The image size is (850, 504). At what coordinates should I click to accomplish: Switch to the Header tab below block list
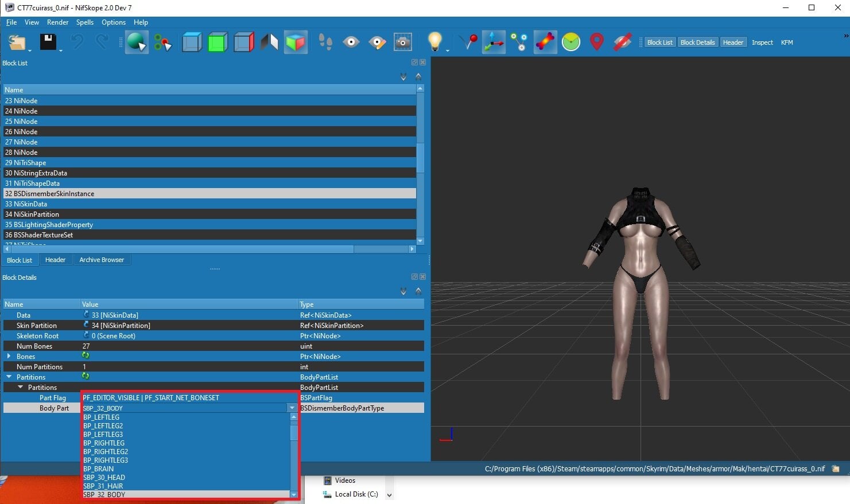click(55, 260)
